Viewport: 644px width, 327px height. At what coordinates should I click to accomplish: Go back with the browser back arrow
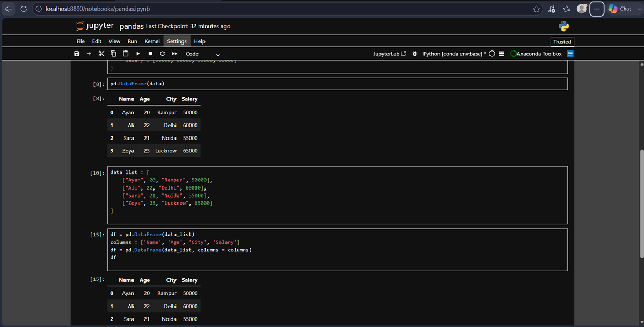pyautogui.click(x=9, y=9)
